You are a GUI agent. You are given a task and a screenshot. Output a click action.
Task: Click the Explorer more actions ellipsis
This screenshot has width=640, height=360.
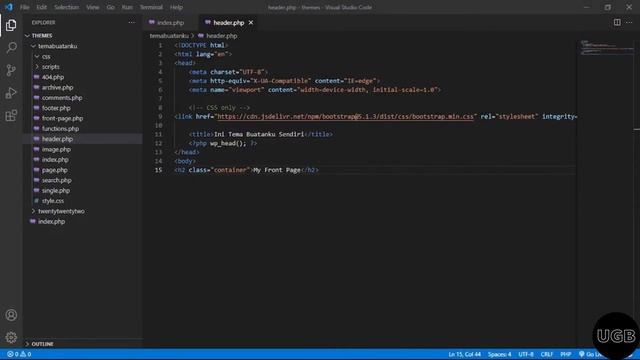(131, 22)
